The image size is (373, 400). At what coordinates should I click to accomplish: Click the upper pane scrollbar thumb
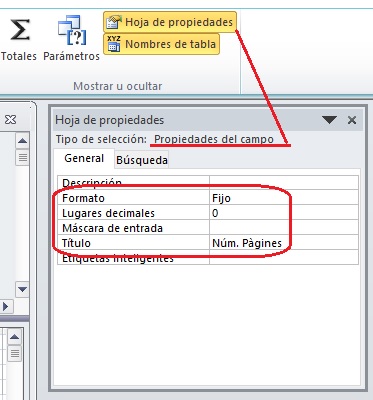22,157
